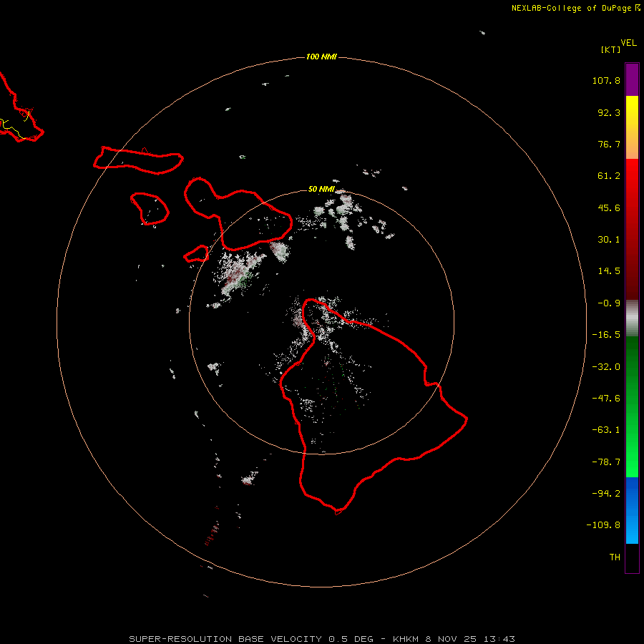The height and width of the screenshot is (644, 644).
Task: Pick the bright red segment of the color bar
Action: click(632, 172)
